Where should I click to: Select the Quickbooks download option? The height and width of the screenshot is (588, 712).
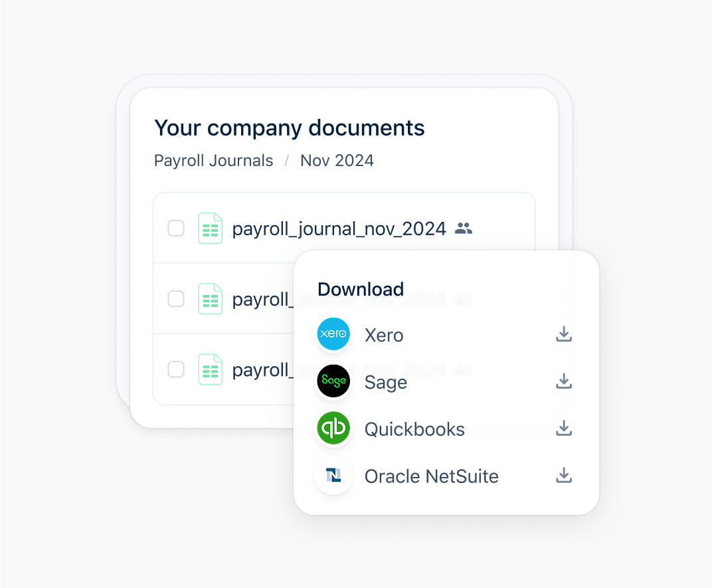pyautogui.click(x=446, y=429)
